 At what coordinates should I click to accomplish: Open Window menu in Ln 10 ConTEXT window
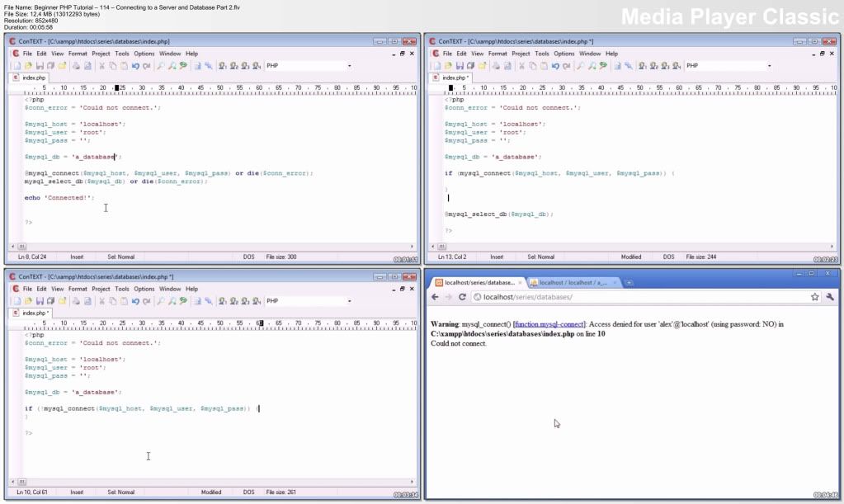pyautogui.click(x=170, y=289)
